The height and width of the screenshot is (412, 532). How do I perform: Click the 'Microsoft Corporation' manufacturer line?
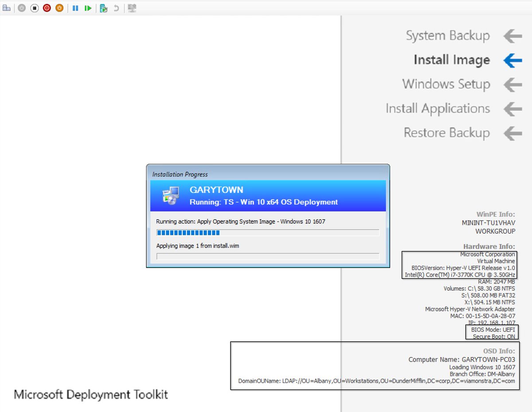[488, 254]
